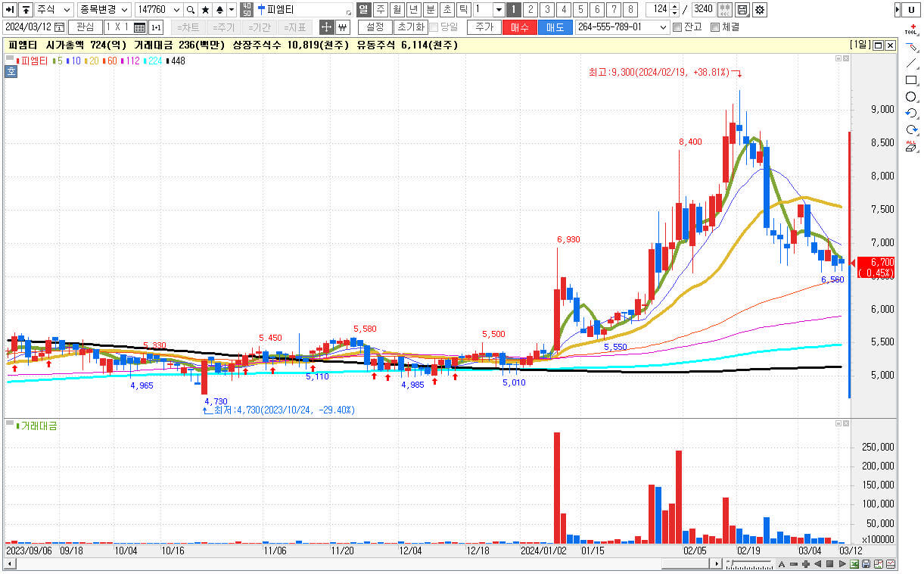Click the U button at top-right
Viewport: 924px width, 574px height.
pyautogui.click(x=911, y=10)
